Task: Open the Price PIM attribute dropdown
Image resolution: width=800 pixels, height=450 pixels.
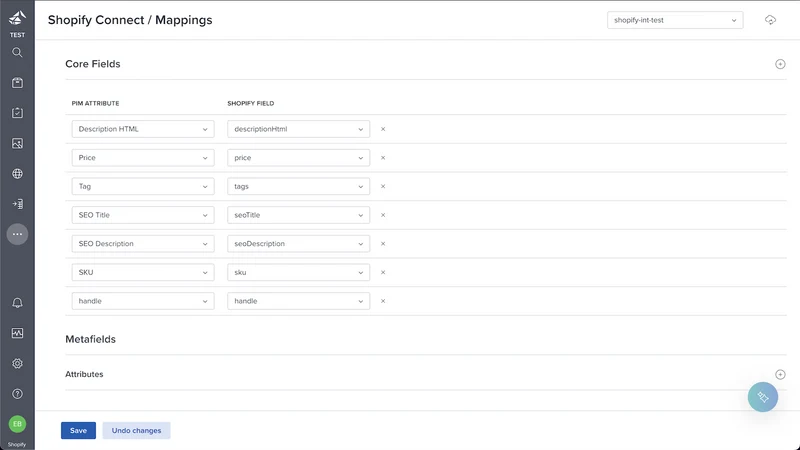Action: tap(143, 158)
